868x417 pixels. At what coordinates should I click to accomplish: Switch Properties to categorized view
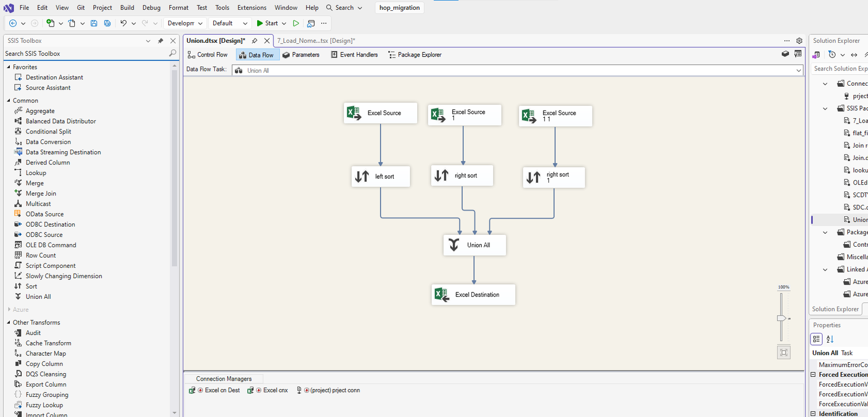tap(816, 339)
